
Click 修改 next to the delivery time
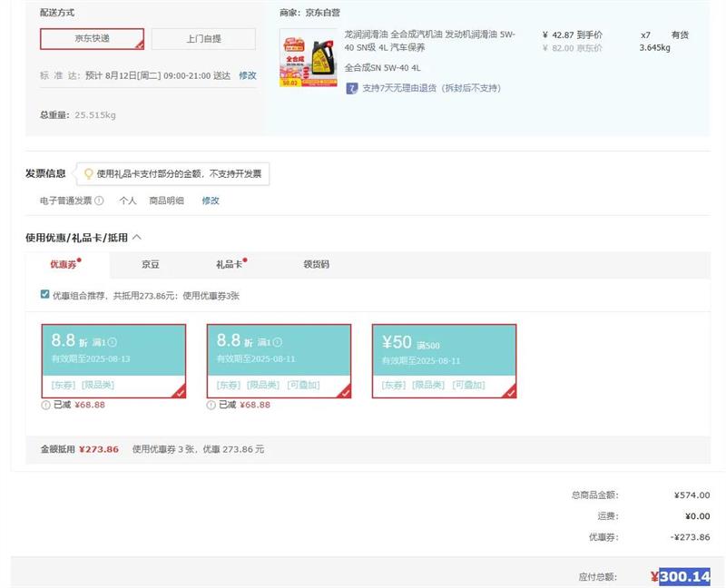pos(248,75)
